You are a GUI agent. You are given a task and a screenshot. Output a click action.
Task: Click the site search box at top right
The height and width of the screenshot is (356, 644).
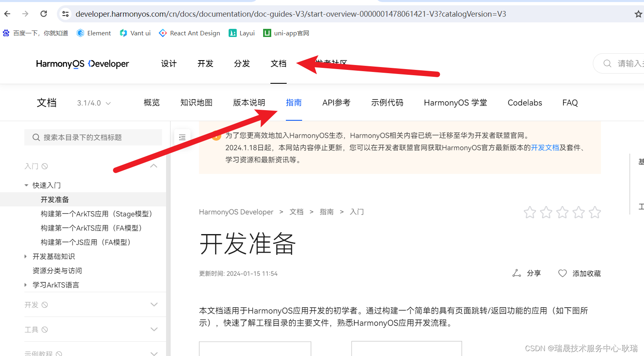[619, 63]
